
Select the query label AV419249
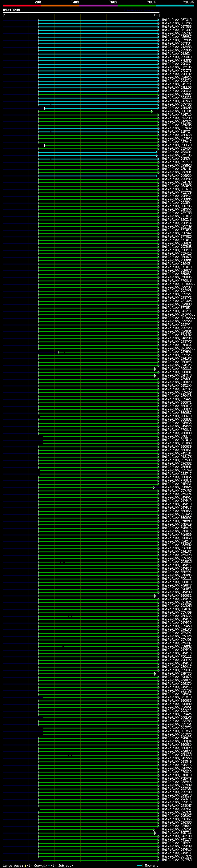coord(11,10)
